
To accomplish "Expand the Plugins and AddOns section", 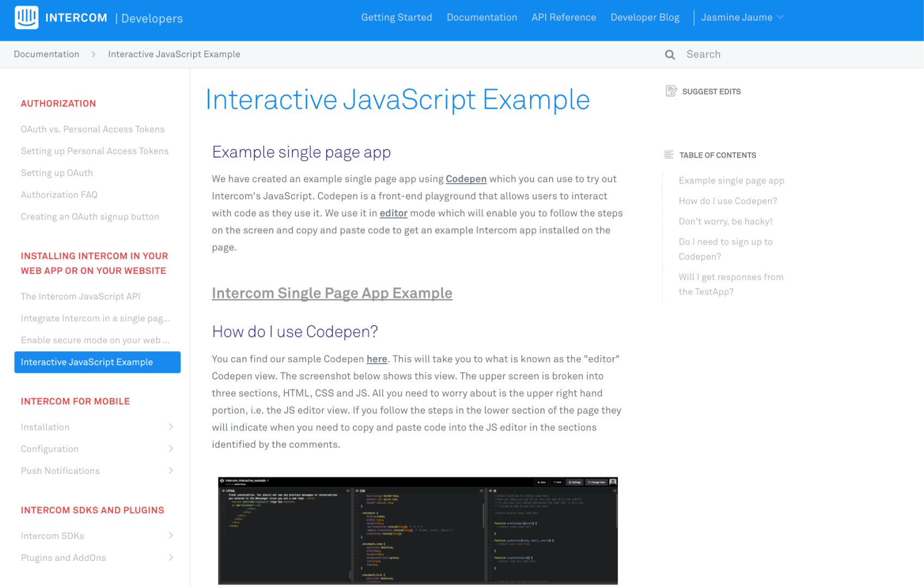I will (x=171, y=558).
